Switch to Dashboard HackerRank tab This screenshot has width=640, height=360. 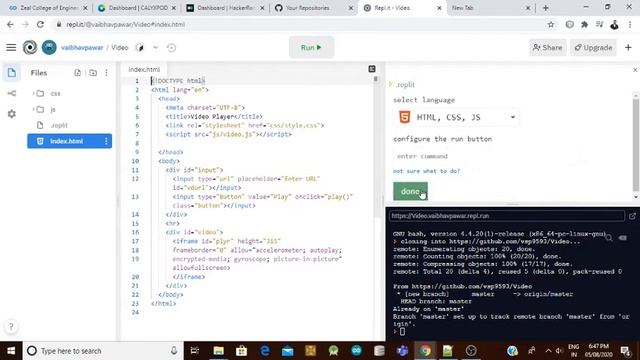click(x=225, y=8)
